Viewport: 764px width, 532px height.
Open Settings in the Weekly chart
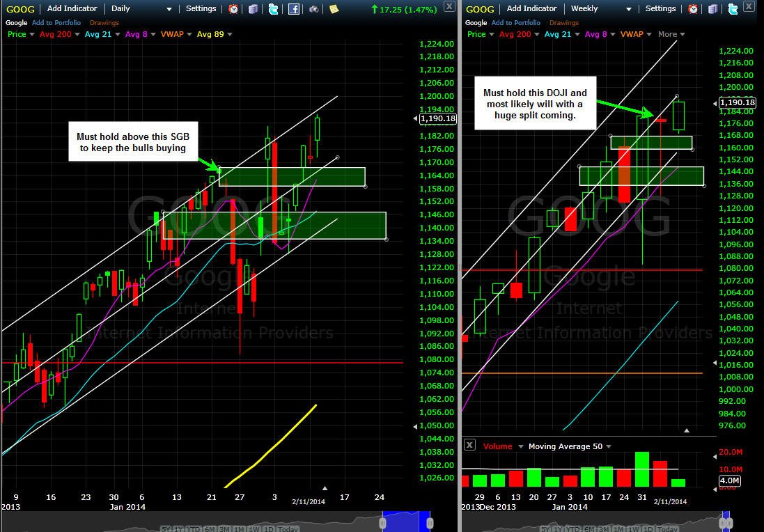[x=660, y=8]
